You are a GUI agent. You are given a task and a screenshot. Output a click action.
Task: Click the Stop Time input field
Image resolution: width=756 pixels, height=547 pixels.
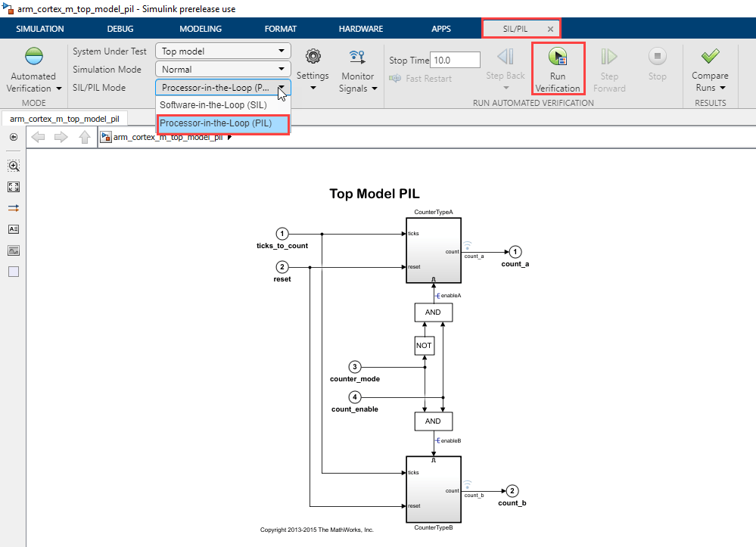click(x=455, y=61)
